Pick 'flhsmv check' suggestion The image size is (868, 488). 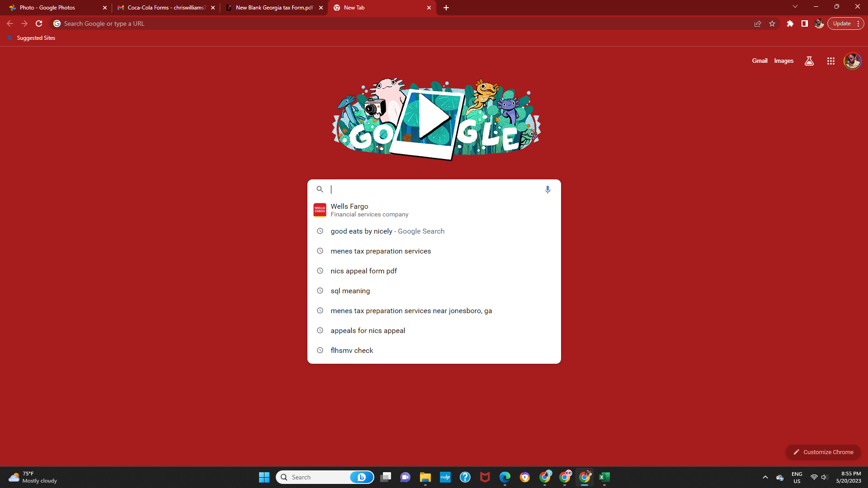click(434, 351)
